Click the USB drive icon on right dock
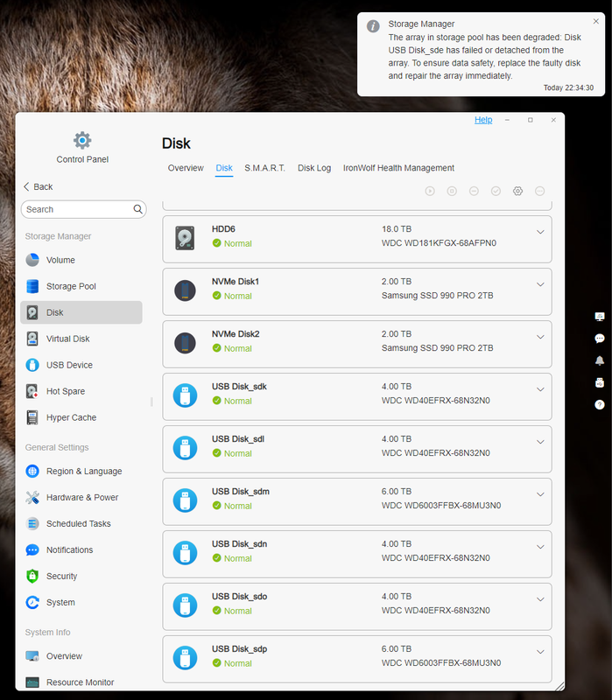 [x=600, y=382]
